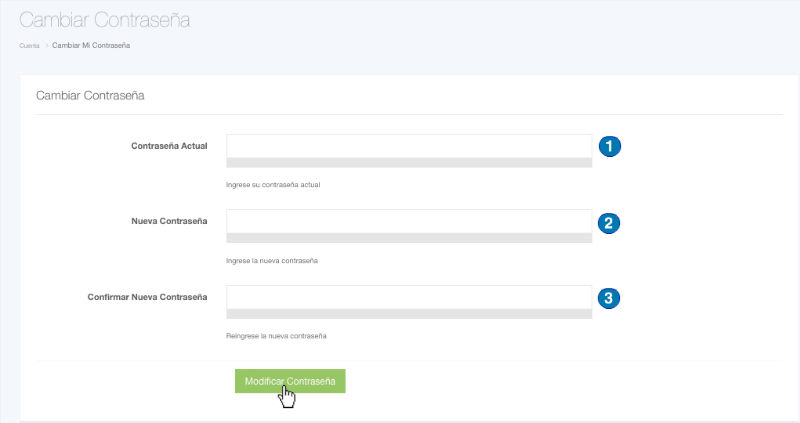Open the Cuenta breadcrumb link
This screenshot has height=423, width=800.
(29, 46)
